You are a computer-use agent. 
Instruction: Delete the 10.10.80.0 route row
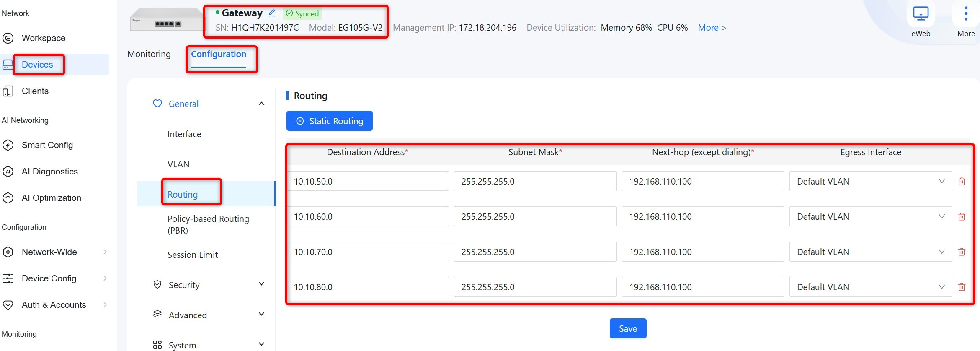click(962, 287)
